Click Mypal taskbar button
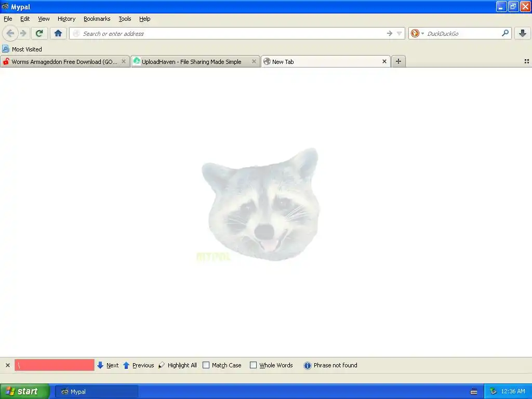Image resolution: width=532 pixels, height=399 pixels. pos(97,392)
